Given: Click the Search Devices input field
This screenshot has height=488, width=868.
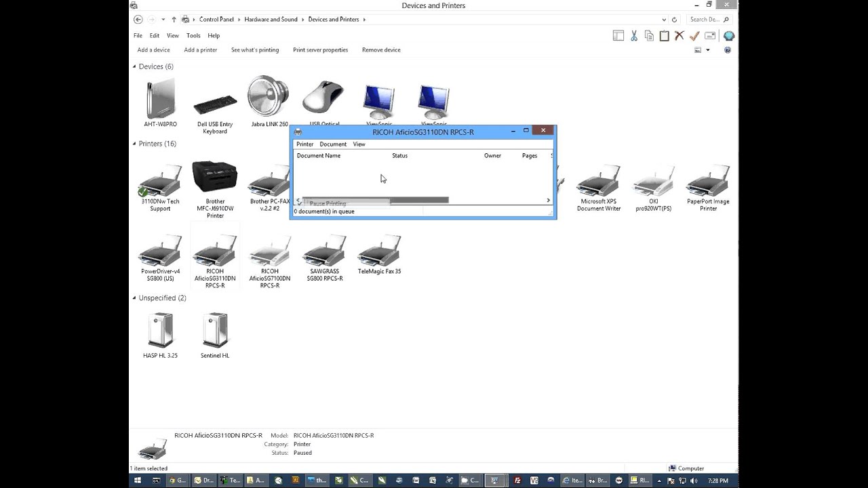Looking at the screenshot, I should coord(709,20).
